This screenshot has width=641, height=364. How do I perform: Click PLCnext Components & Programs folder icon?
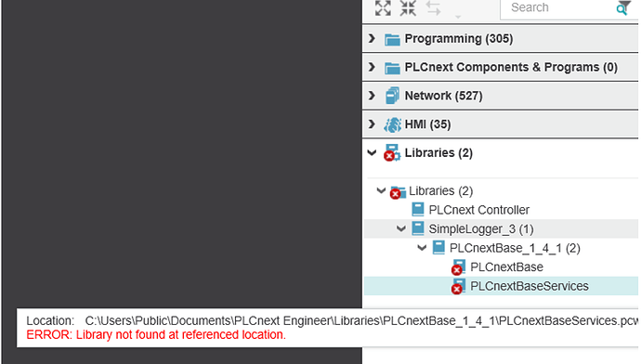(x=392, y=68)
